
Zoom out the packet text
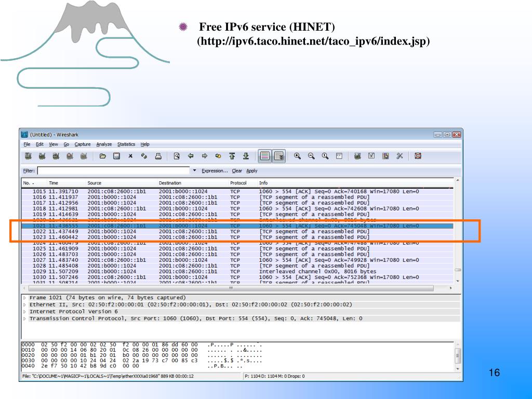point(311,156)
